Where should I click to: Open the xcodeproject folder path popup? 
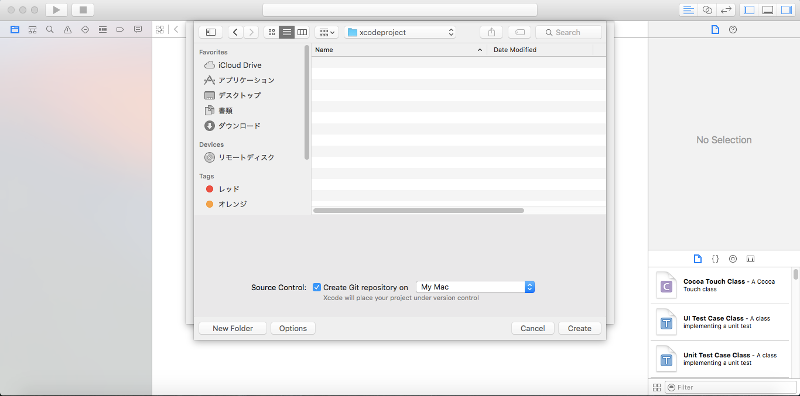(400, 32)
